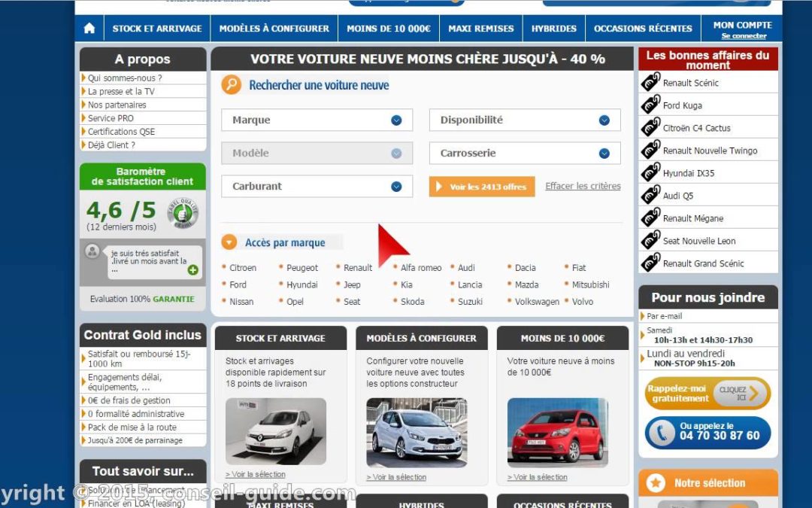The image size is (812, 508).
Task: Expand the Accès par marque section
Action: pyautogui.click(x=229, y=242)
